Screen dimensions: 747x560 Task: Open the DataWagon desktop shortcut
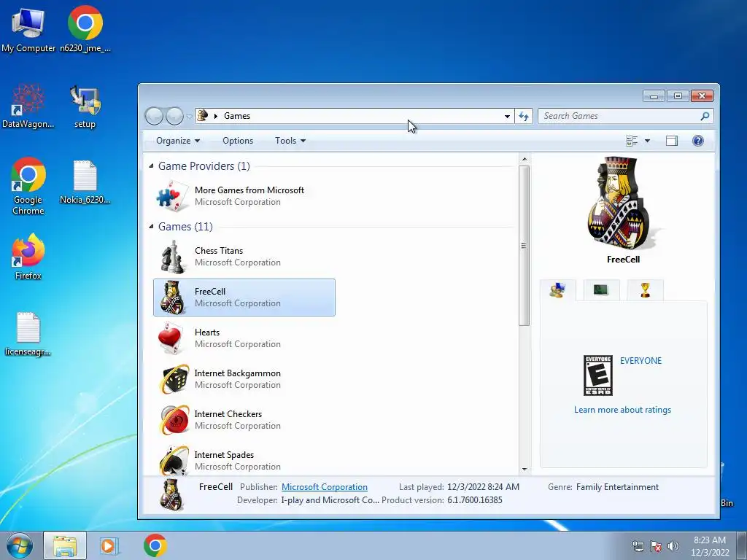pyautogui.click(x=28, y=106)
